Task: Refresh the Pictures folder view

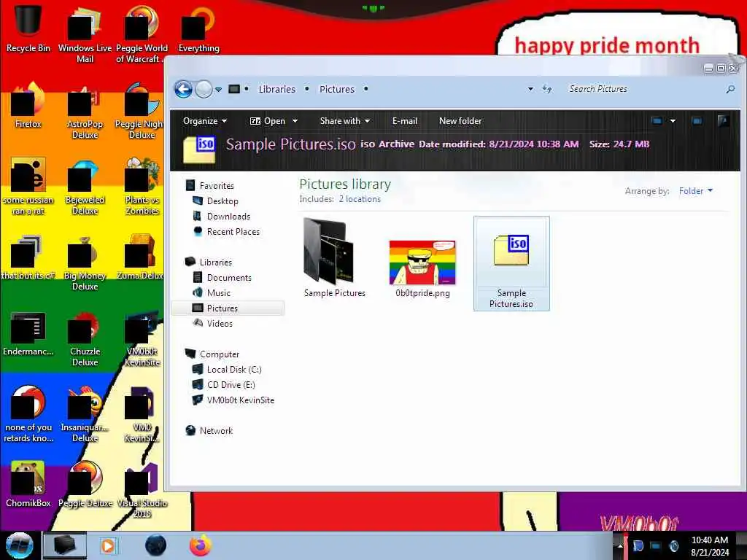Action: (547, 89)
